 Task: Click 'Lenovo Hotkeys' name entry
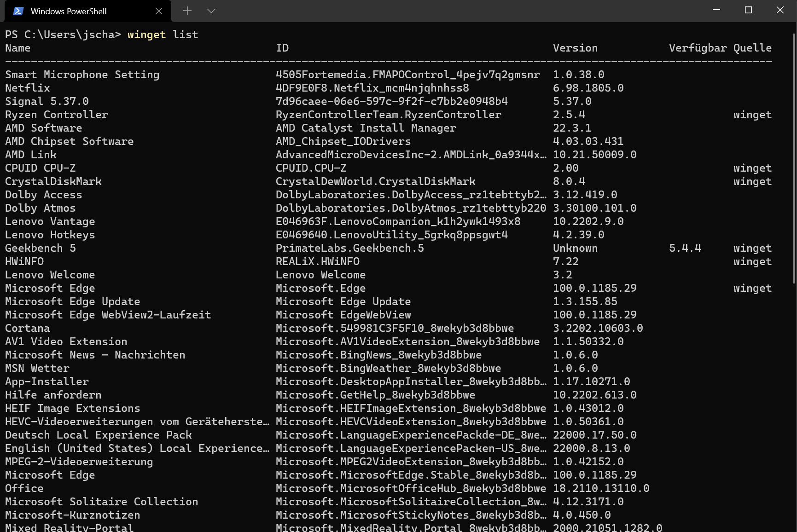pyautogui.click(x=50, y=235)
